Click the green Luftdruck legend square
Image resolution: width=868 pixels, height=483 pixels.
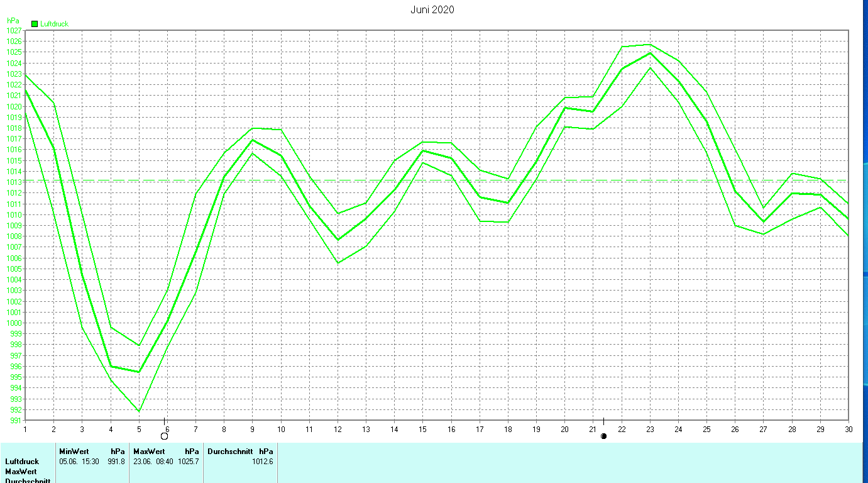coord(35,24)
